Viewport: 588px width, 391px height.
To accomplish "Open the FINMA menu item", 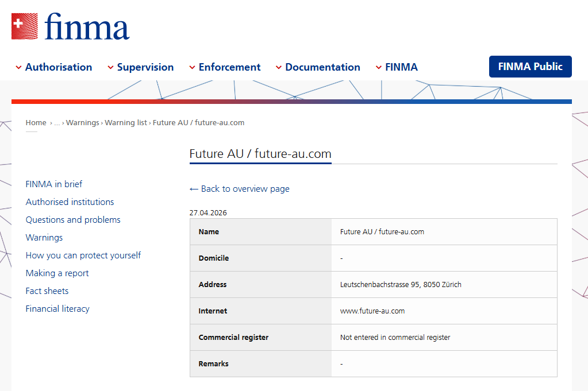I will point(401,67).
